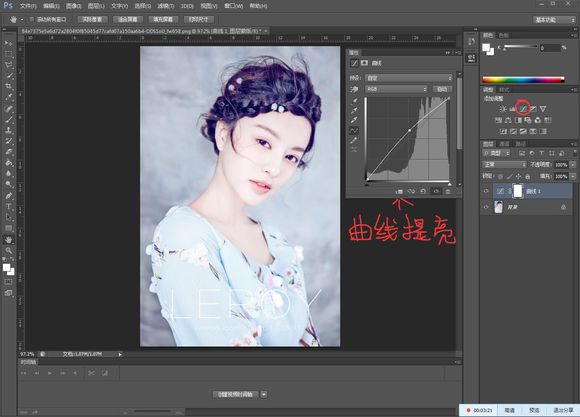
Task: Select the Zoom magnifier tool
Action: (8, 250)
